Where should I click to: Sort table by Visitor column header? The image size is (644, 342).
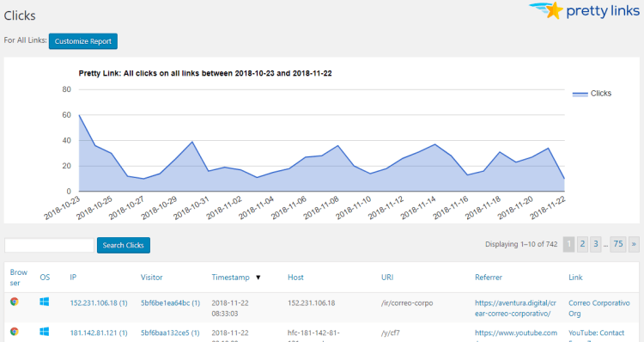[151, 278]
